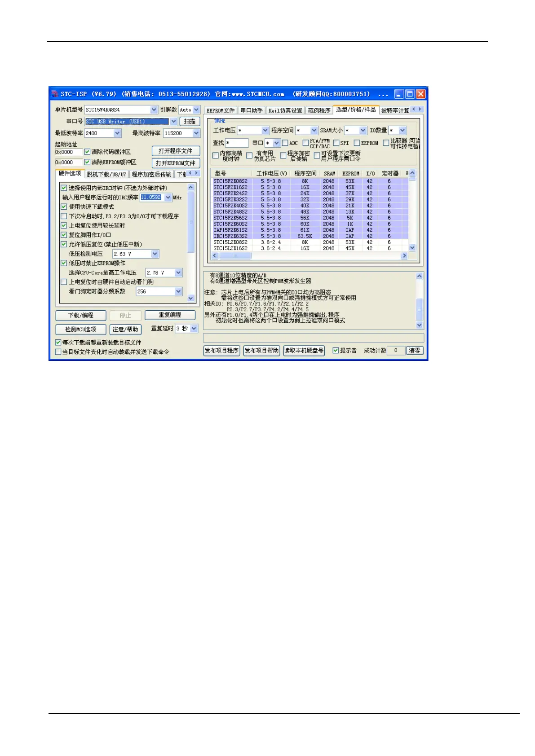Viewport: 535px width, 756px height.
Task: Switch to the EEPROM文件 tab
Action: coord(221,110)
